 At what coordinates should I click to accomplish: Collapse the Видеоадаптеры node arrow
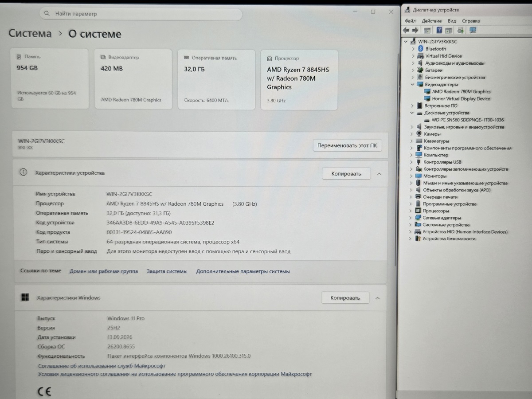tap(413, 84)
